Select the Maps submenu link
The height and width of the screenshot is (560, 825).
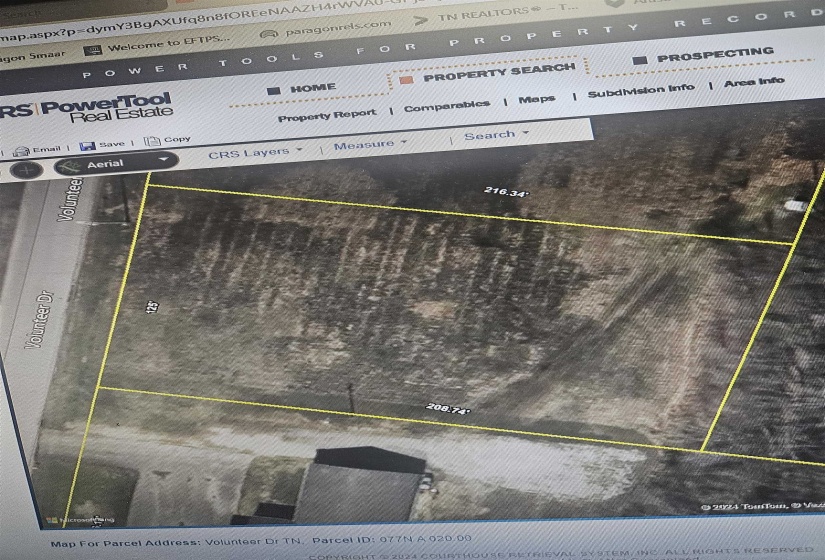(x=537, y=100)
